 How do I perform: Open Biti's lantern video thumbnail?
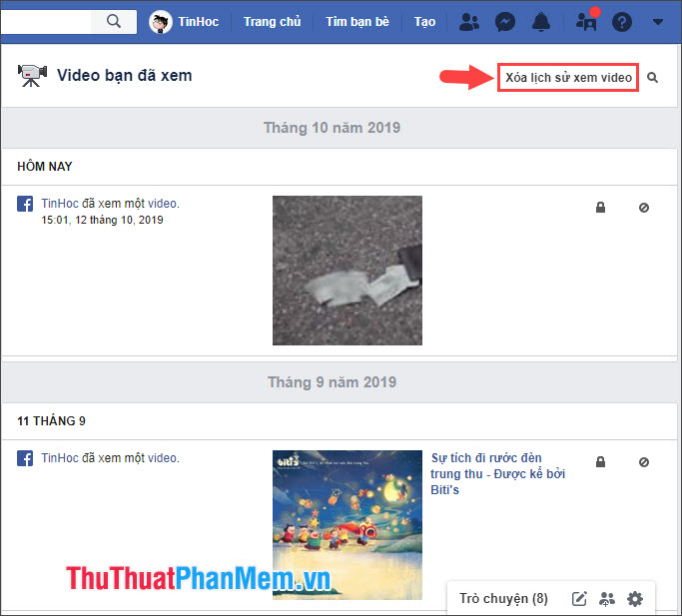click(x=347, y=524)
